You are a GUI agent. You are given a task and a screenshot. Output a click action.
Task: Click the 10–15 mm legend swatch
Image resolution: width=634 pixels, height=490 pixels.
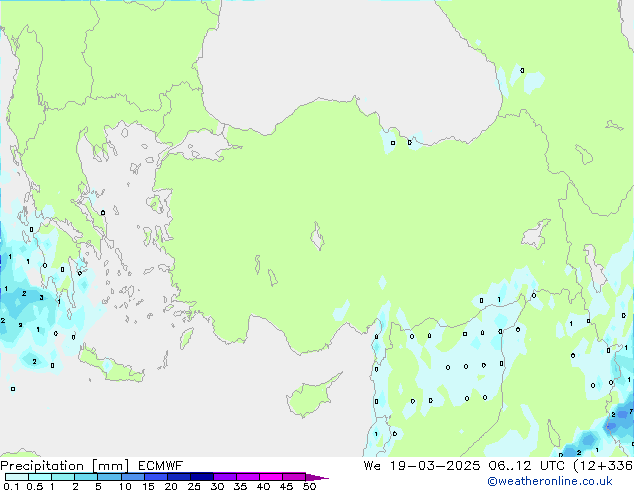pos(133,477)
